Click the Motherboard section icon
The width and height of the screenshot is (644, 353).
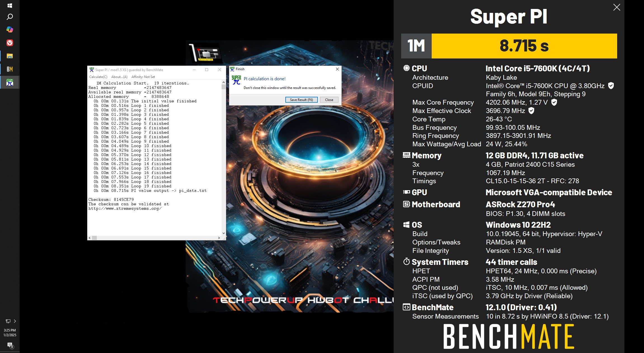coord(406,204)
